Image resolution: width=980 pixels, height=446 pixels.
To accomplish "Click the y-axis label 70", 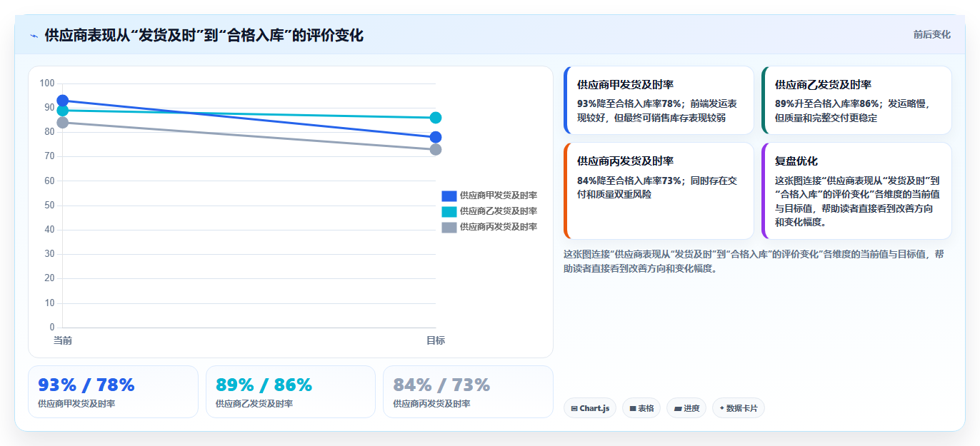I will tap(49, 156).
